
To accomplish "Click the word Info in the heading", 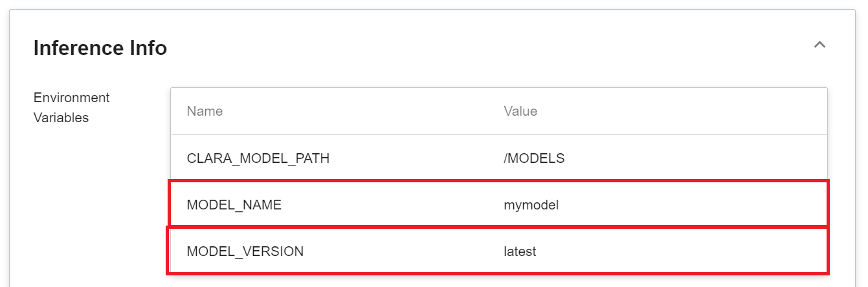I will pyautogui.click(x=148, y=48).
